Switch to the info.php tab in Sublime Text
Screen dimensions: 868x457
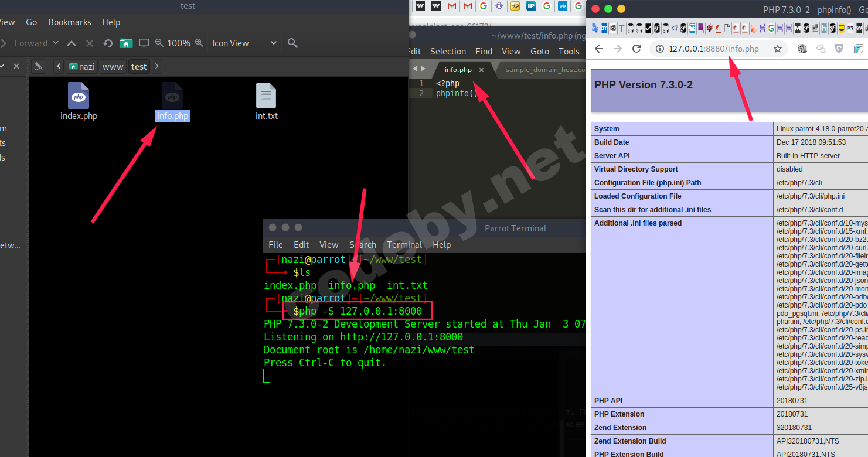[458, 70]
